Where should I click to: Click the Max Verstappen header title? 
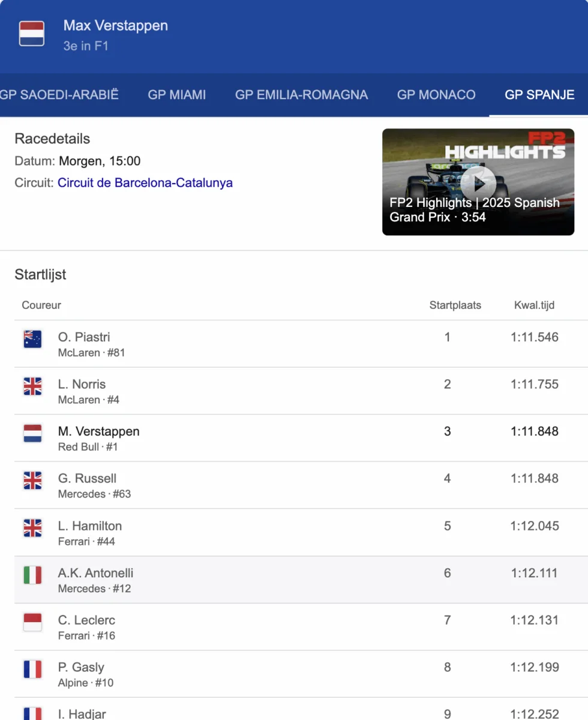[116, 26]
